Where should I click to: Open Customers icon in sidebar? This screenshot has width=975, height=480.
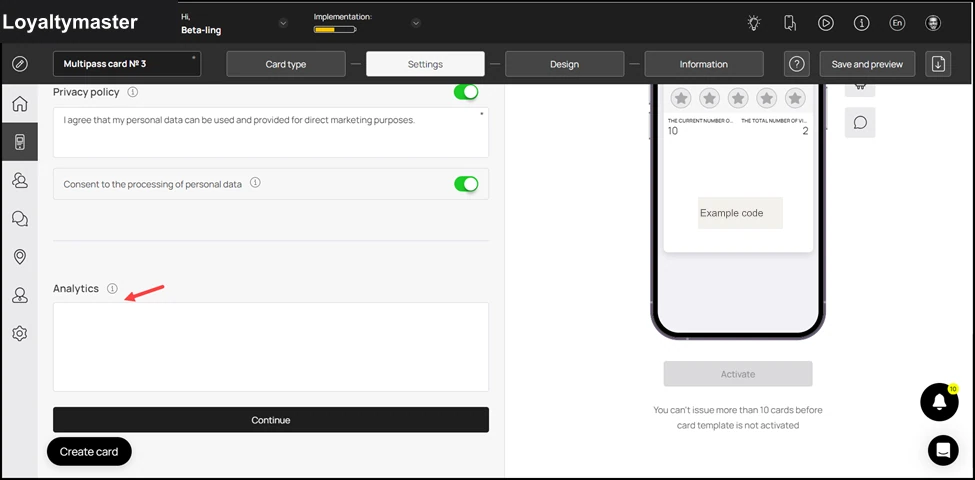(20, 180)
